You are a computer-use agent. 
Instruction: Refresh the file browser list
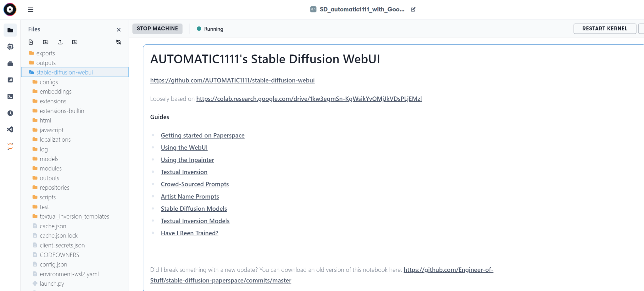[119, 42]
